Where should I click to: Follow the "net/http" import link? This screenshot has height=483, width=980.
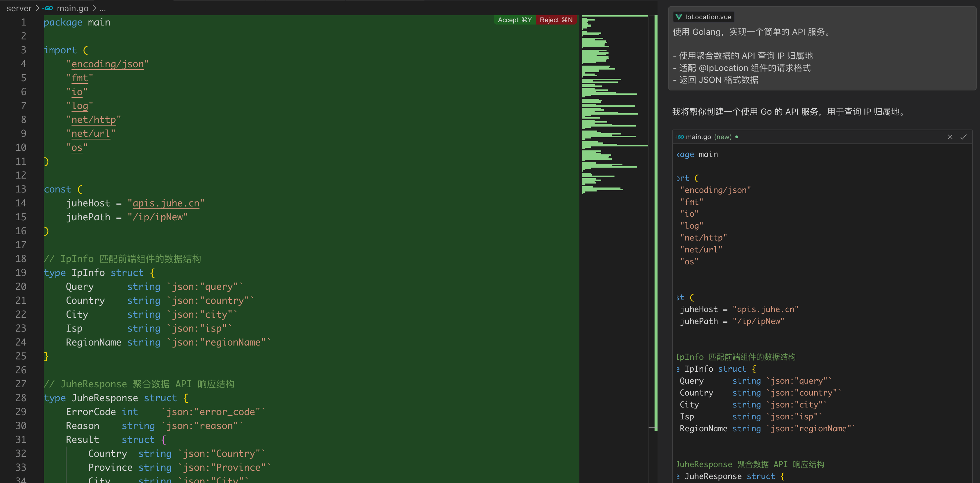(93, 120)
